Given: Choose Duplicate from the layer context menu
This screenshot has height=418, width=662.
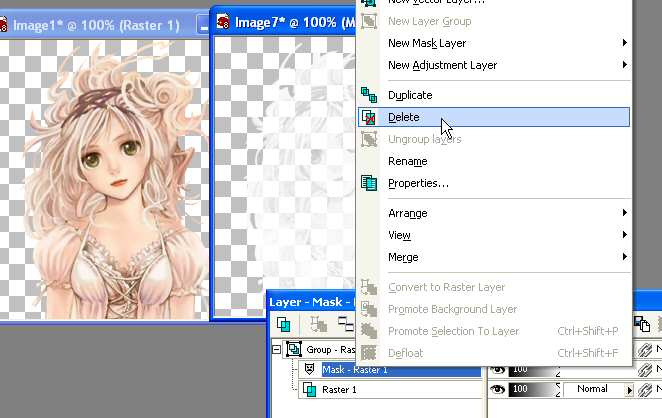Looking at the screenshot, I should [x=494, y=95].
